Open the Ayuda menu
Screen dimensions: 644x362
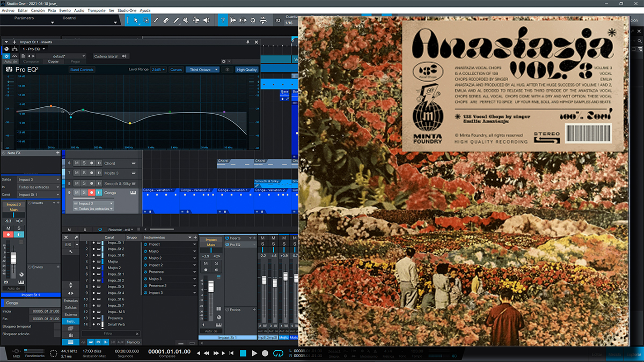pos(145,10)
